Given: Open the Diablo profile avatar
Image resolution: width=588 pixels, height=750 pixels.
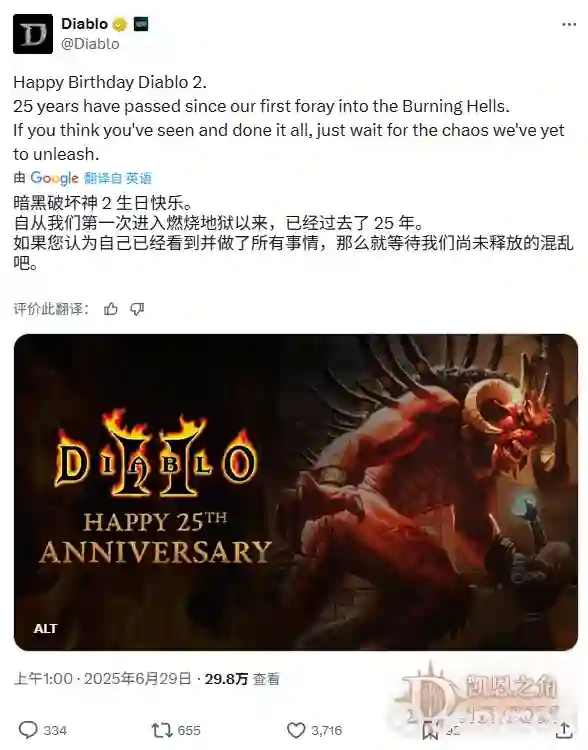Looking at the screenshot, I should 33,34.
